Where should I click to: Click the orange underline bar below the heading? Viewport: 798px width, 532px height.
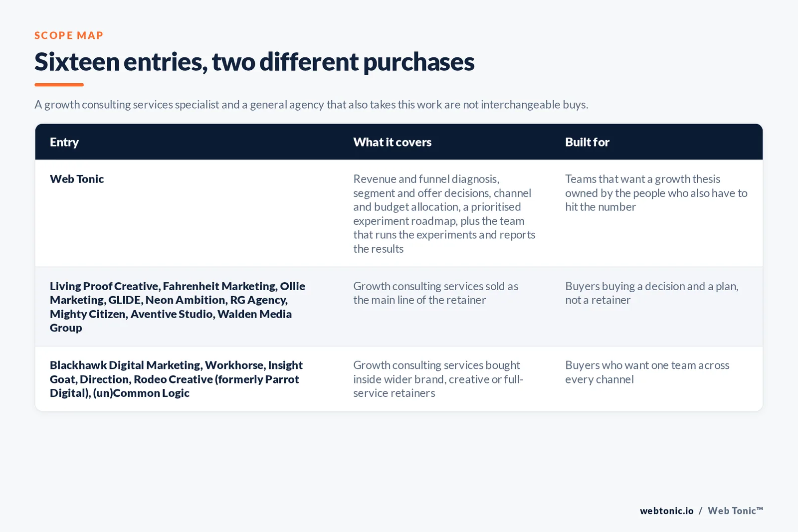59,85
